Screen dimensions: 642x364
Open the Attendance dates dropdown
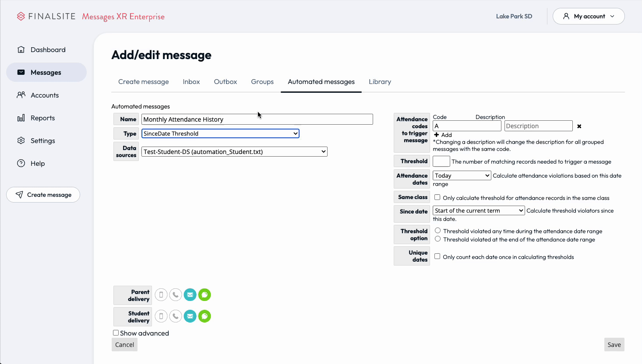point(462,175)
